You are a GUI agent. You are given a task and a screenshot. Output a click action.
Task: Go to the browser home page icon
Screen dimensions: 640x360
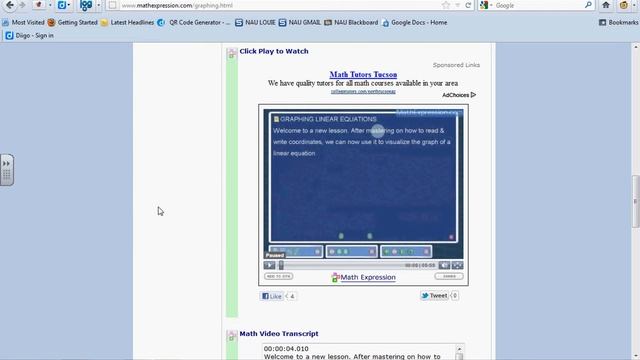pyautogui.click(x=606, y=5)
